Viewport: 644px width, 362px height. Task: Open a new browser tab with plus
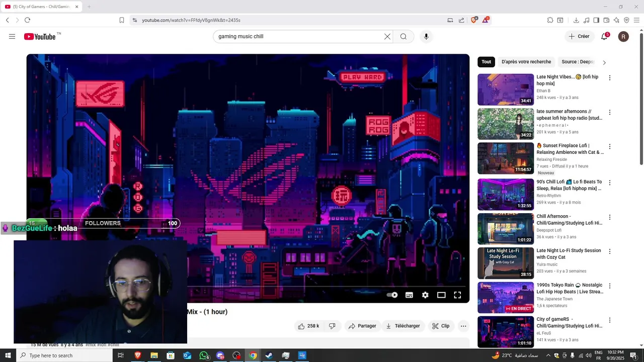point(89,7)
